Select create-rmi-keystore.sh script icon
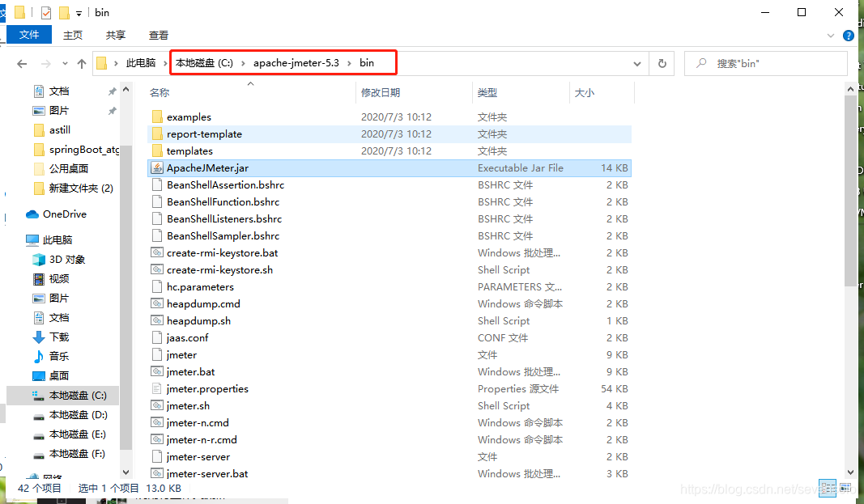The width and height of the screenshot is (864, 504). coord(157,270)
